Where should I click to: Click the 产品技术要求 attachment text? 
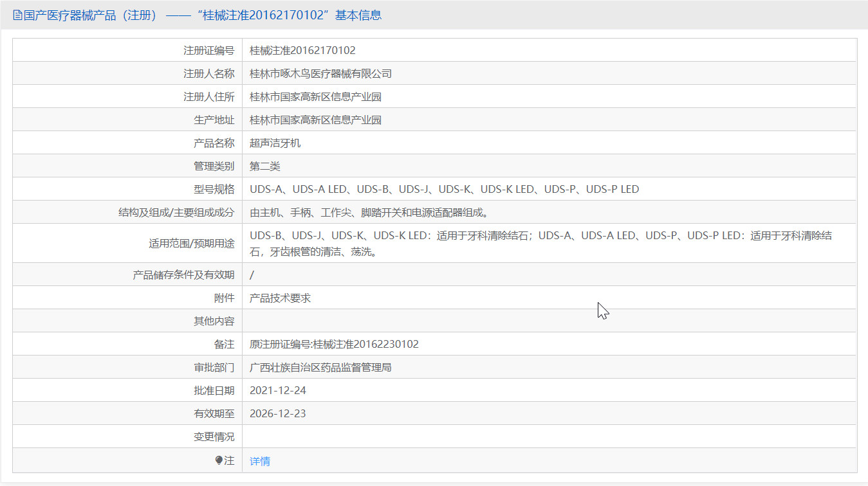pyautogui.click(x=280, y=298)
